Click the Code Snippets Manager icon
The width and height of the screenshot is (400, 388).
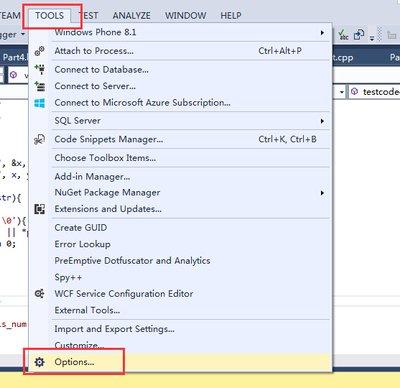pyautogui.click(x=40, y=139)
